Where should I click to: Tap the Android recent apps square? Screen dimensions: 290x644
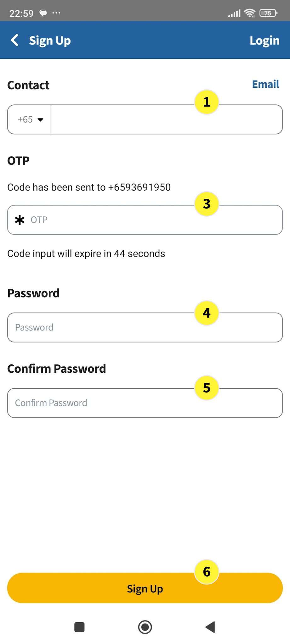pyautogui.click(x=79, y=627)
